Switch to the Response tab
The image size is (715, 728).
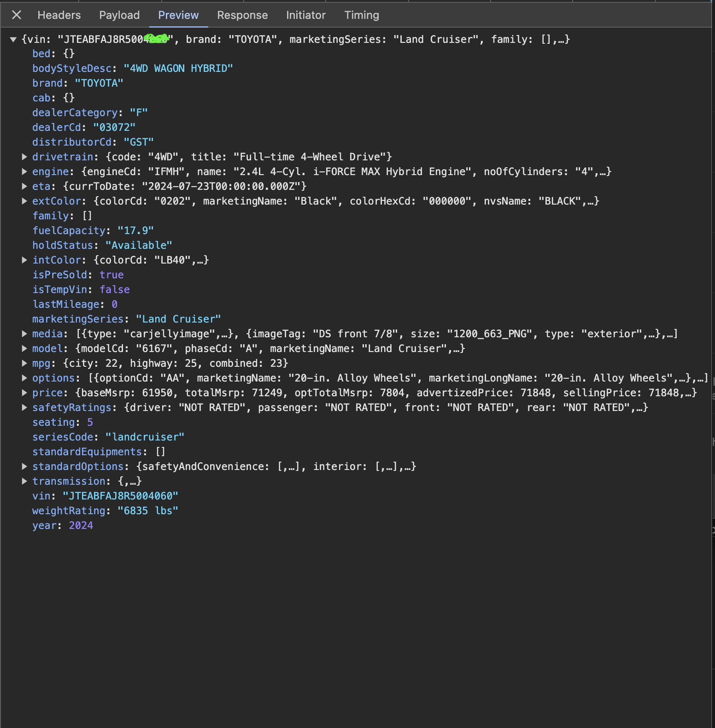242,15
